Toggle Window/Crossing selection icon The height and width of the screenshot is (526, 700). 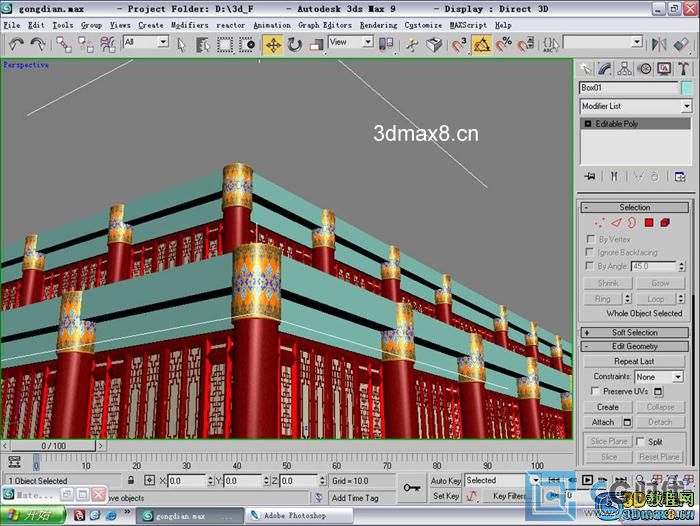tap(246, 45)
